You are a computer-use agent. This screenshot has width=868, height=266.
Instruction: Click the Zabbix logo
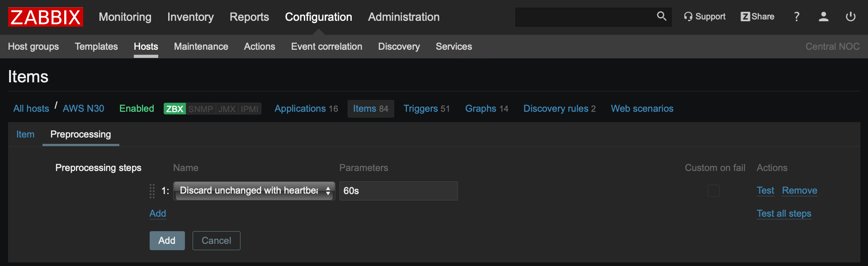[x=45, y=17]
